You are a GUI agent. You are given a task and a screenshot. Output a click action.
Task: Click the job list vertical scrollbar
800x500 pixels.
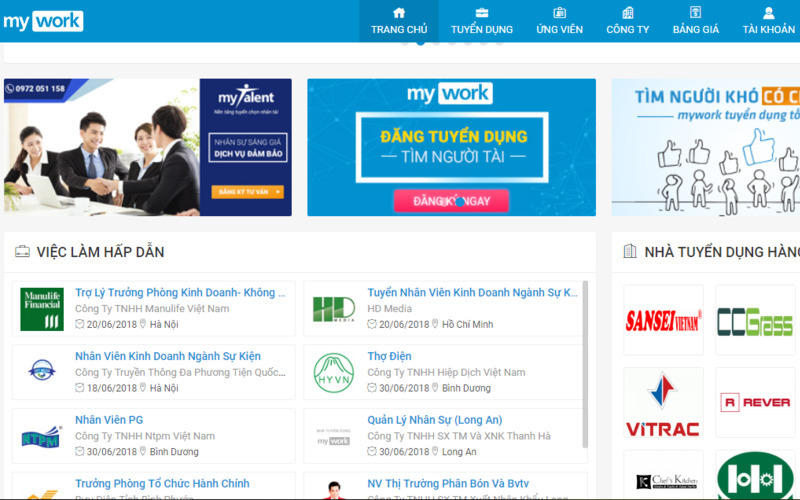point(585,364)
